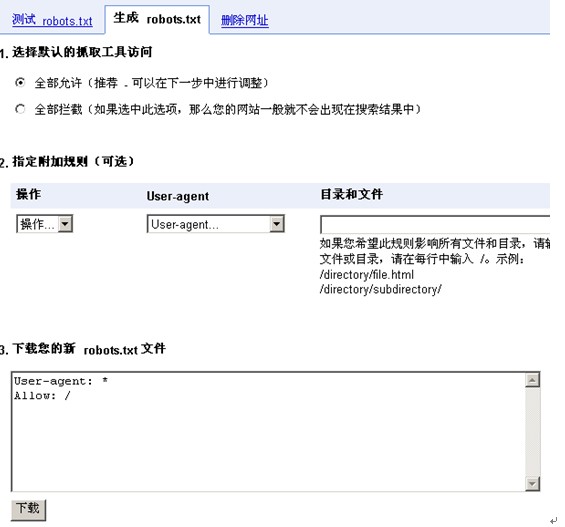Screen dimensions: 565x527
Task: Click the 'User-agent: *' line in the textarea
Action: pyautogui.click(x=61, y=381)
